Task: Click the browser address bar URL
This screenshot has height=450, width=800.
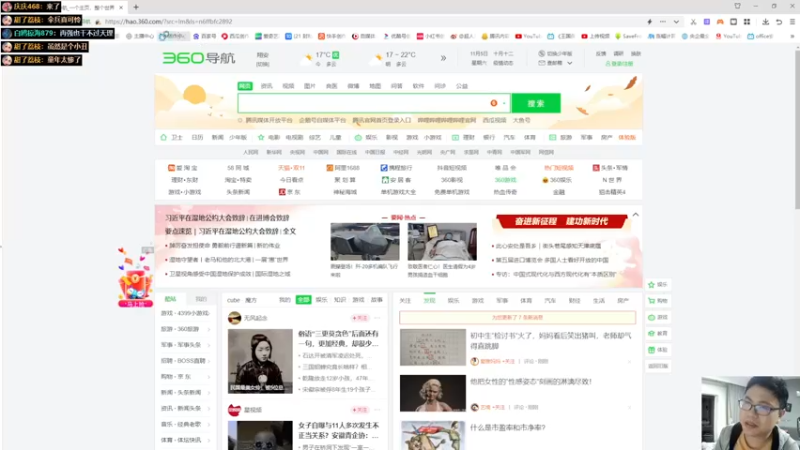Action: (168, 21)
